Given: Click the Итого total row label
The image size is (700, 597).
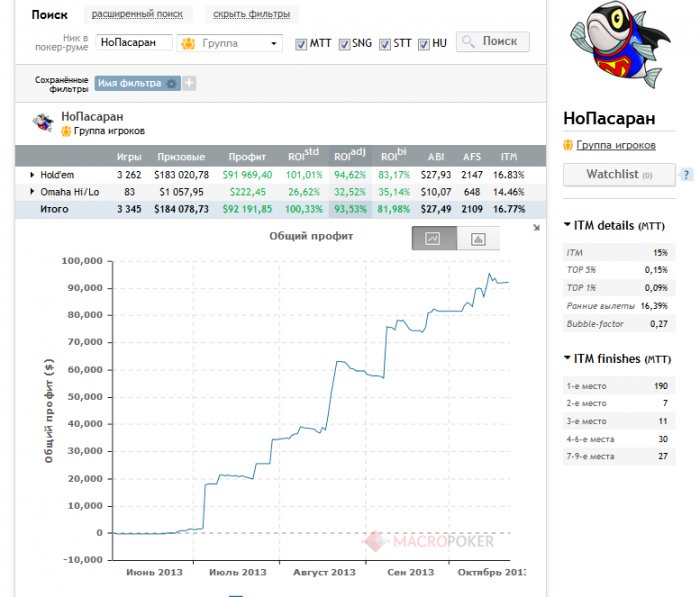Looking at the screenshot, I should tap(54, 209).
